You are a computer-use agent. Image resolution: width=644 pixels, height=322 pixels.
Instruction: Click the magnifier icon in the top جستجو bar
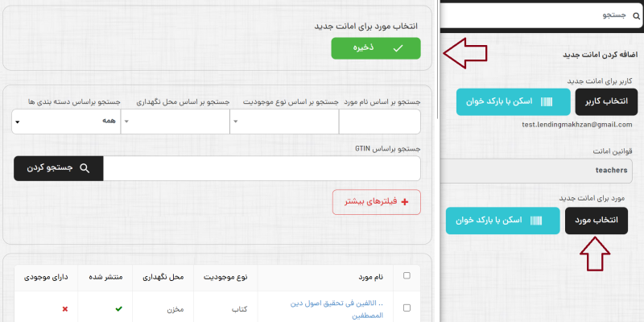(x=637, y=16)
